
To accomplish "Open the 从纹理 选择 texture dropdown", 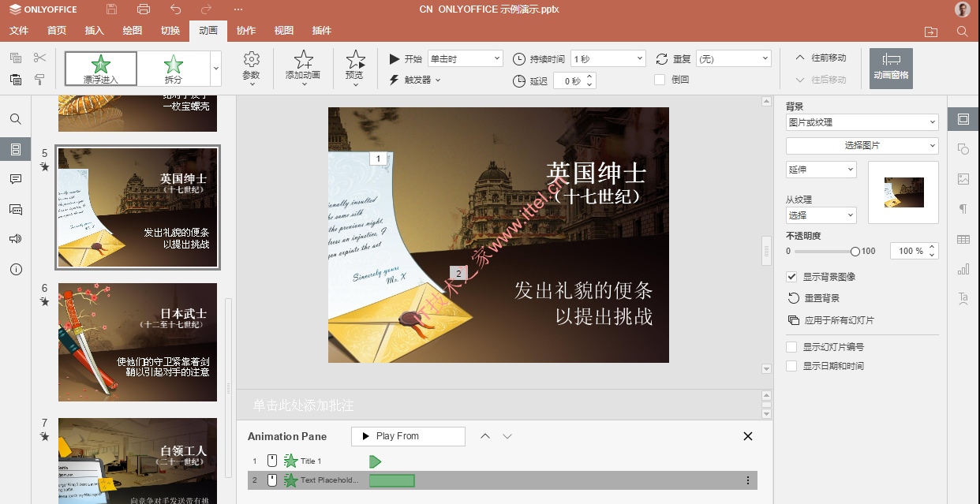I will coord(821,215).
